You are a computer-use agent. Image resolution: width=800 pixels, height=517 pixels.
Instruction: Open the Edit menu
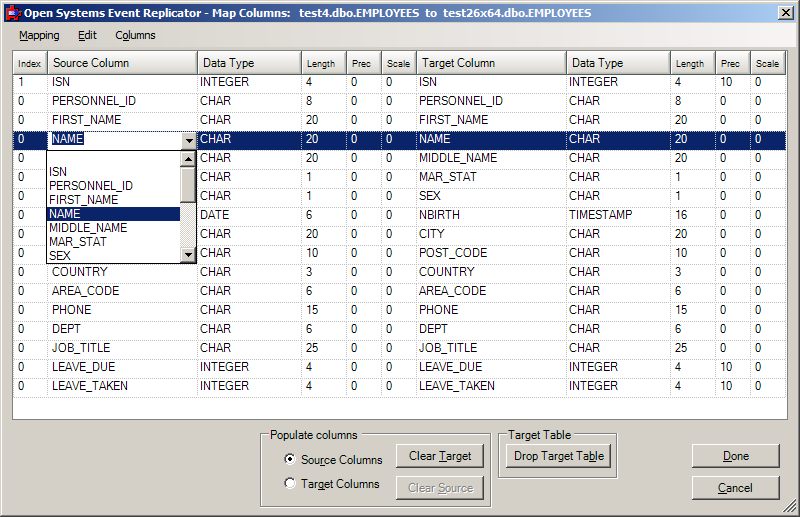(87, 35)
